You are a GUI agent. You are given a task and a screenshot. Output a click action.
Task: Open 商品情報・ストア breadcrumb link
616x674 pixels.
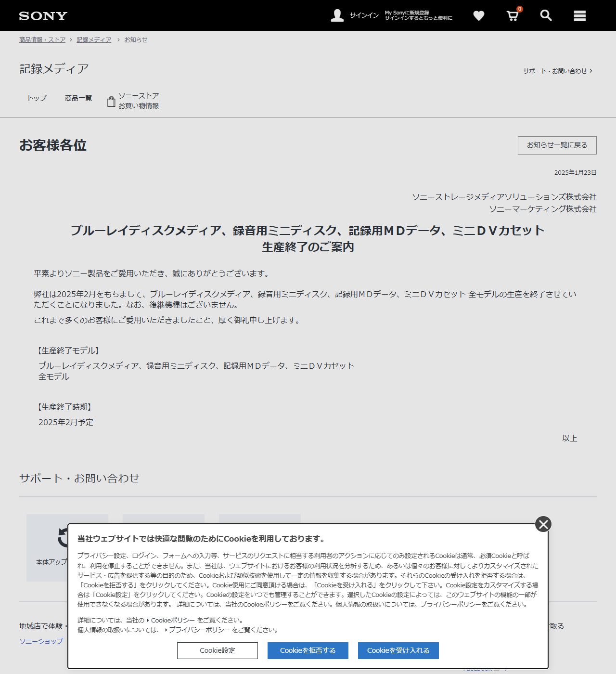(42, 40)
